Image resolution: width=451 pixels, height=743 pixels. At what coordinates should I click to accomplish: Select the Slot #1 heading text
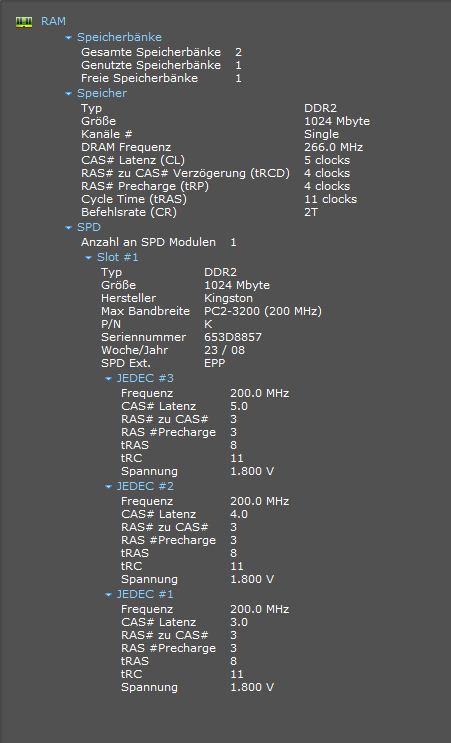tap(118, 257)
